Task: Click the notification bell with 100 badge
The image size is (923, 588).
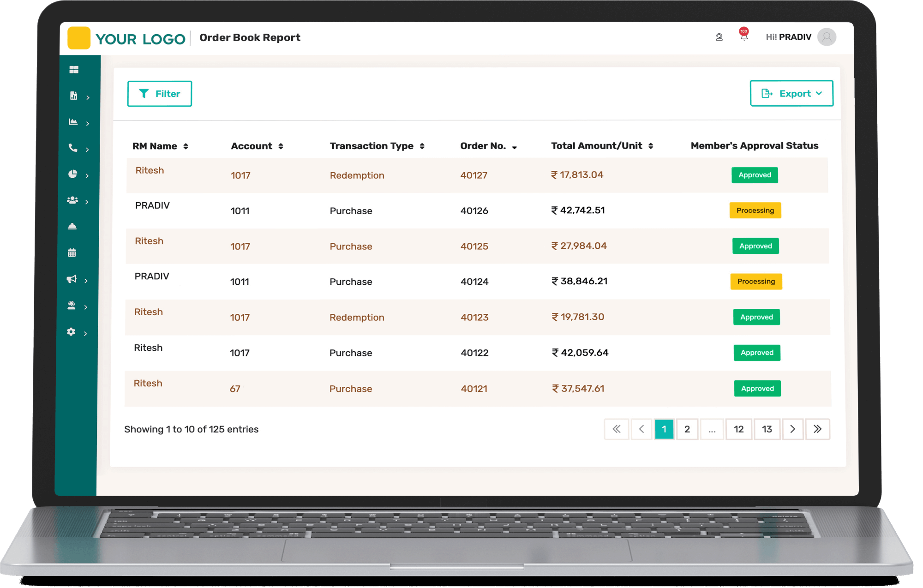Action: coord(743,36)
